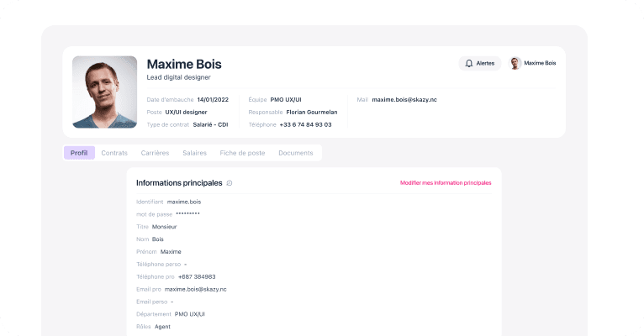Select poste value UX/UI designer

coord(186,112)
